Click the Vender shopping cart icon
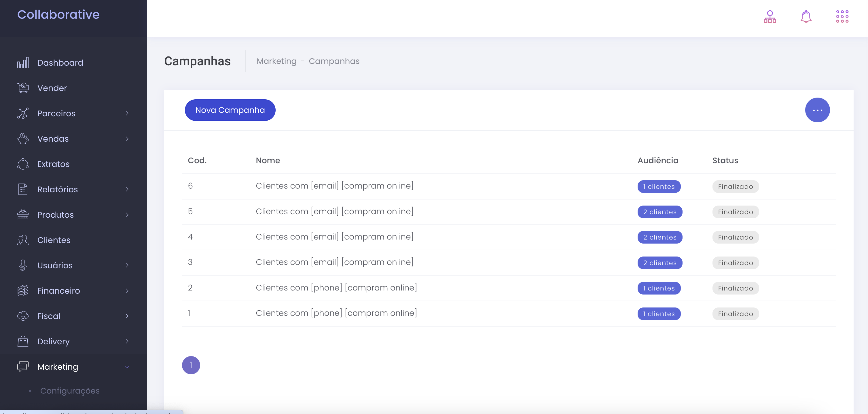The height and width of the screenshot is (414, 868). point(23,88)
